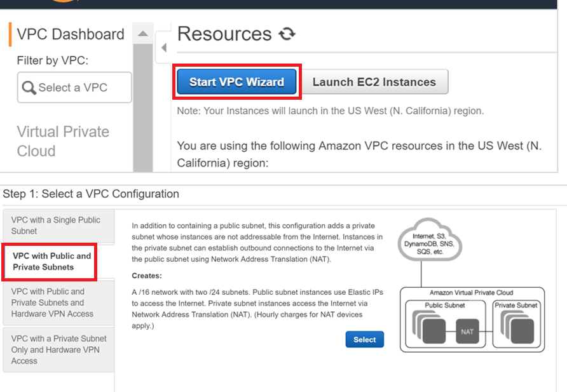Screen dimensions: 567x392
Task: Choose VPC with a Single Public Subnet
Action: click(x=58, y=226)
